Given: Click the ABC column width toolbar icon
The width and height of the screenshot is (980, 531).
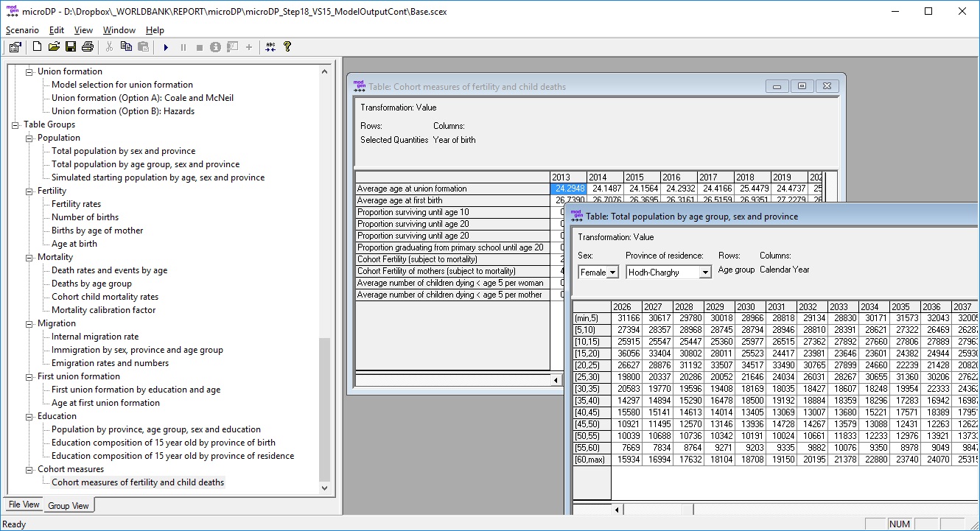Looking at the screenshot, I should tap(270, 47).
